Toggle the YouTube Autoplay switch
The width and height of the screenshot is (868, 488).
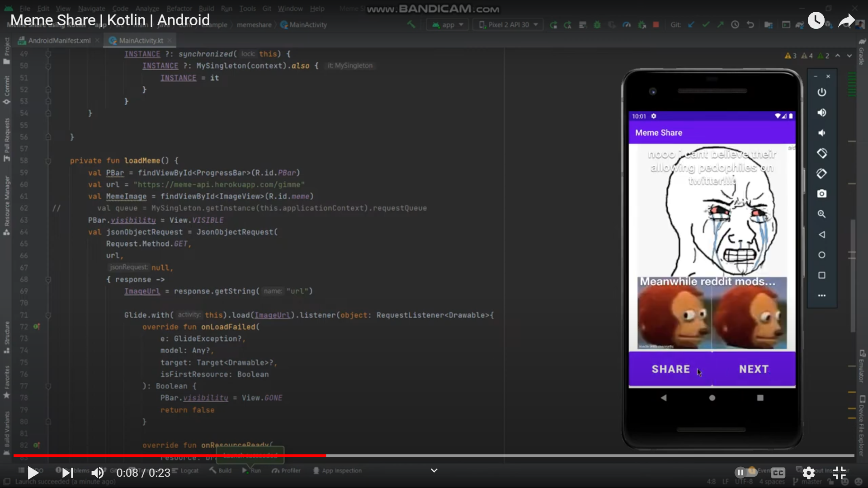click(x=745, y=473)
